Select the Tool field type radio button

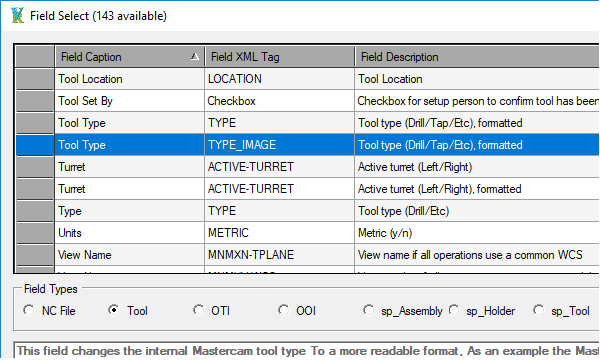point(114,310)
